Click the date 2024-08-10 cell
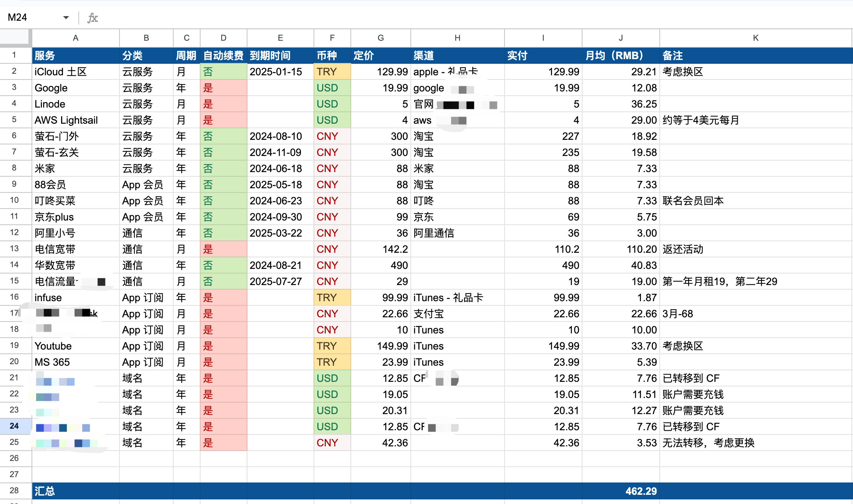853x504 pixels. click(280, 136)
